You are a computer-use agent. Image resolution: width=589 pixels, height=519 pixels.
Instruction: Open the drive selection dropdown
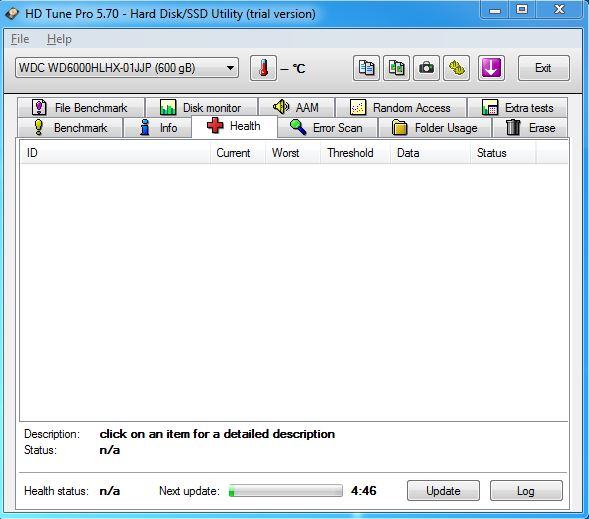[x=127, y=68]
